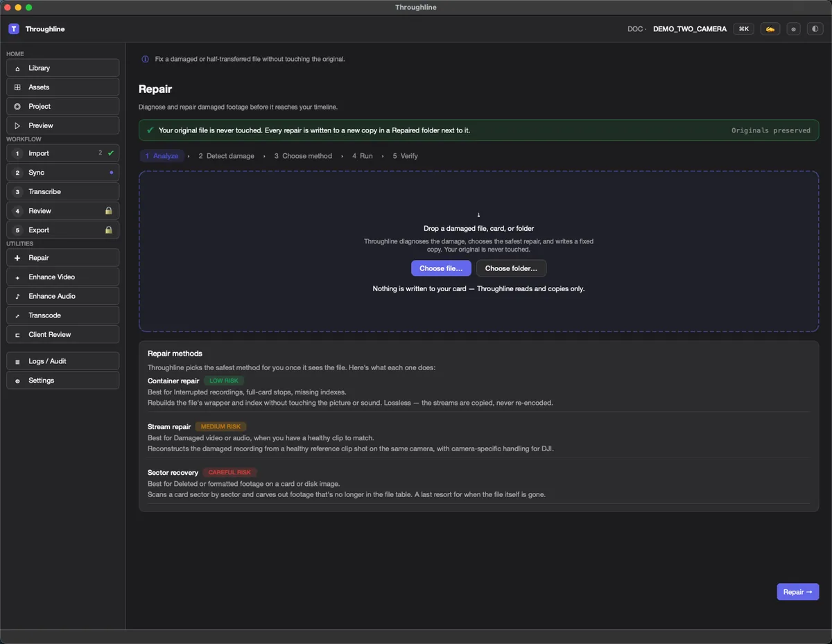The height and width of the screenshot is (644, 832).
Task: Select the Verify step tab
Action: 406,156
